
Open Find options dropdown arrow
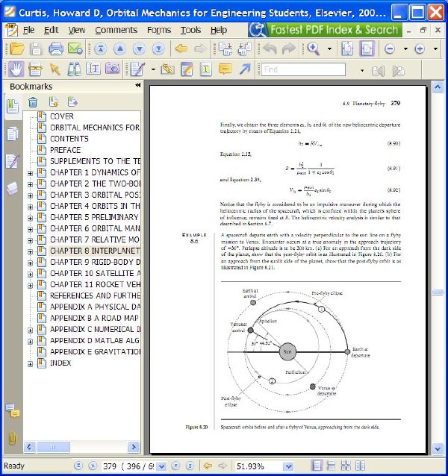click(x=361, y=71)
